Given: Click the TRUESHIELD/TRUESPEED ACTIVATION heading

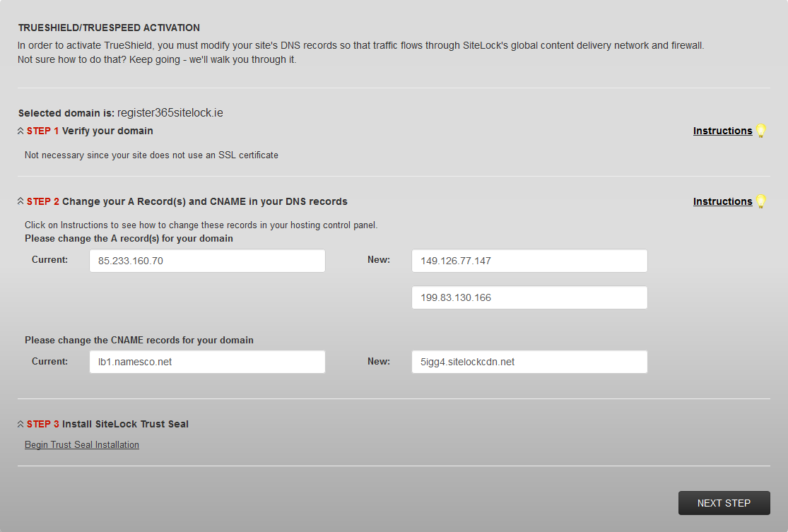Looking at the screenshot, I should (x=109, y=28).
